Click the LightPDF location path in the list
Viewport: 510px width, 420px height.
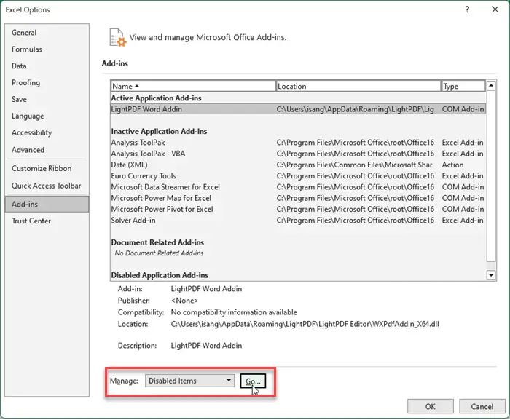point(356,109)
